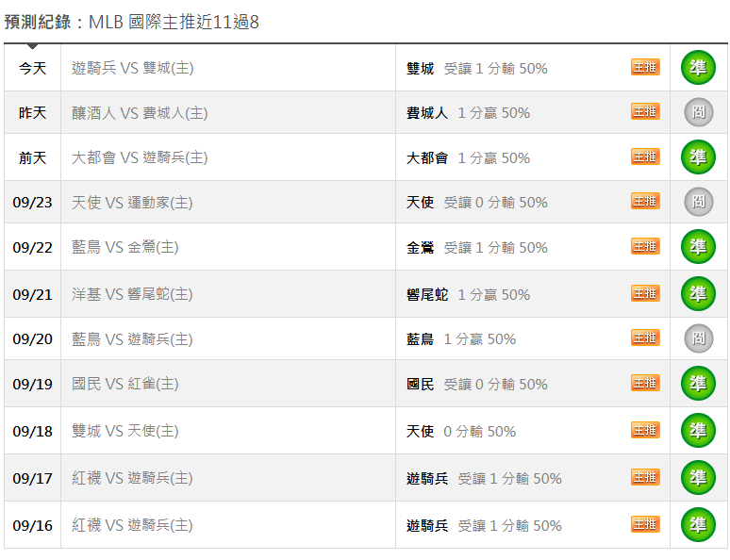The image size is (730, 560).
Task: Click green 準 icon in 09/22 row
Action: point(698,247)
